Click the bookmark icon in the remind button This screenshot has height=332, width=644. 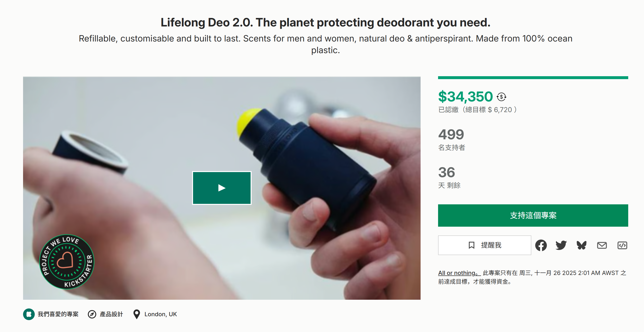[471, 245]
